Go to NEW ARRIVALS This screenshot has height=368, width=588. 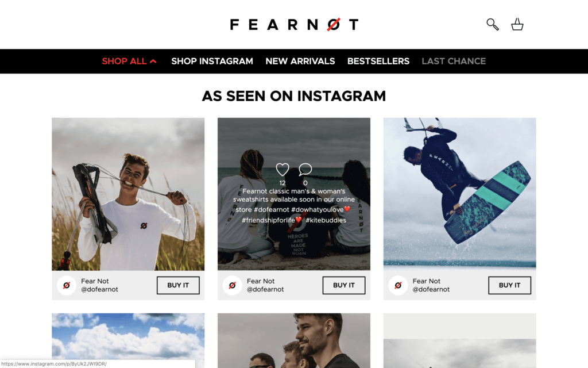tap(300, 61)
